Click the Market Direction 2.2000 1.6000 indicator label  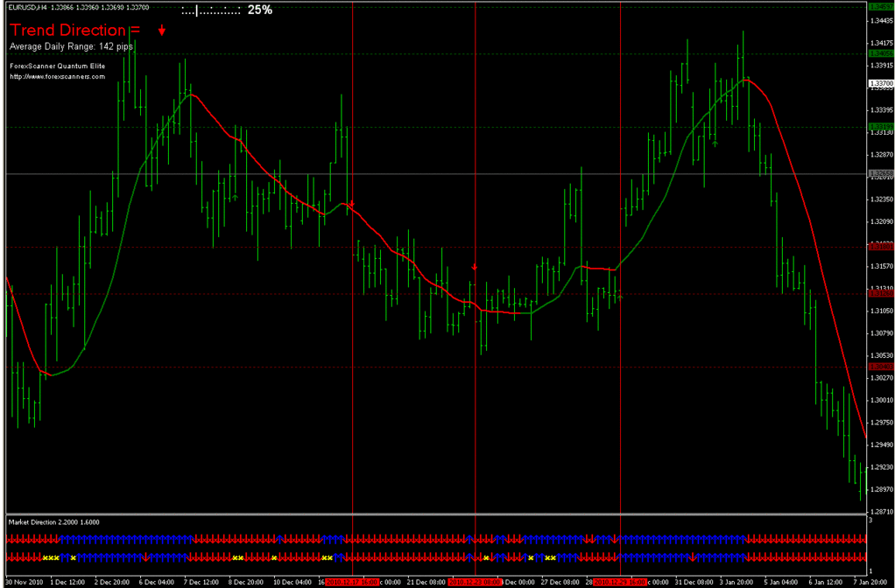(53, 521)
